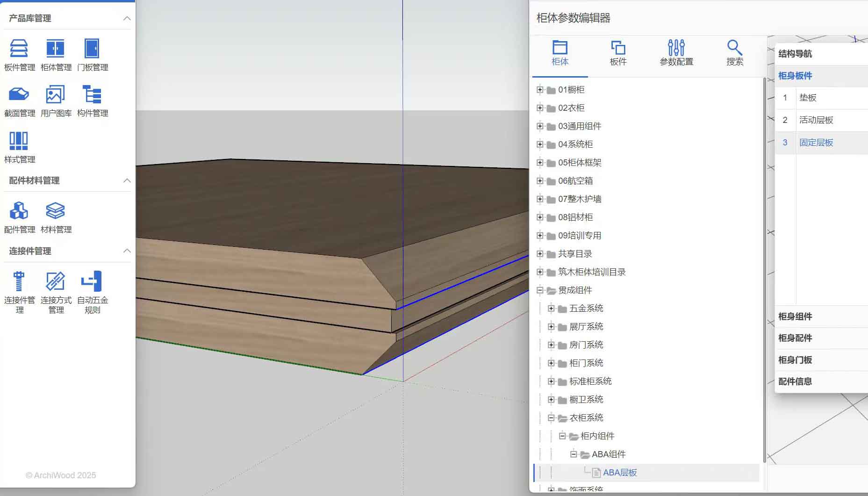
Task: Select the 截面管理 section management icon
Action: coord(19,95)
